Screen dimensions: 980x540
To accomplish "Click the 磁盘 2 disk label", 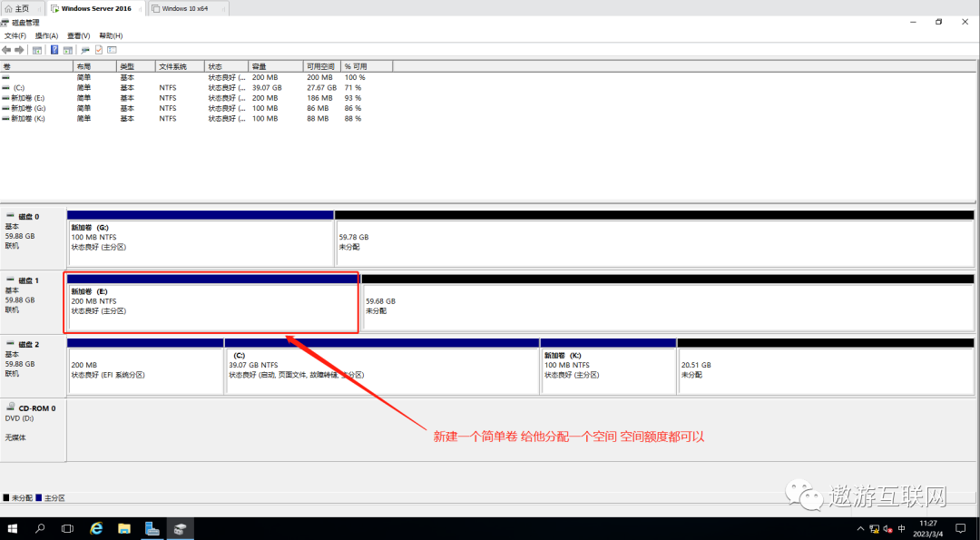I will (x=29, y=344).
